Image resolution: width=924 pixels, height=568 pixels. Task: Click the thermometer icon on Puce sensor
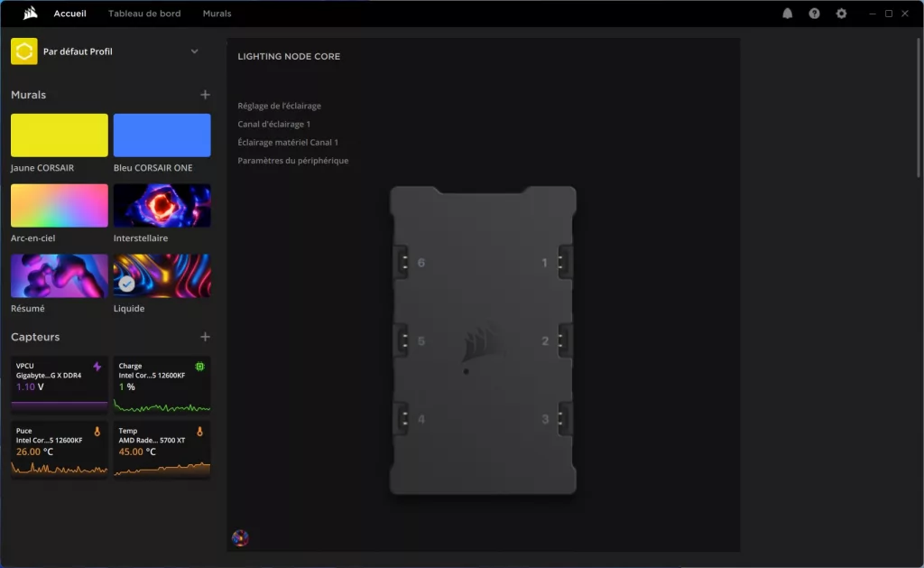point(97,432)
